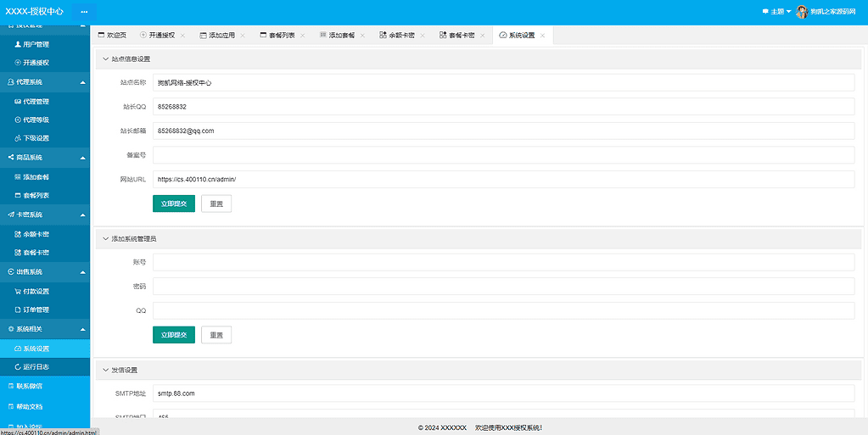Collapse the 站点信息设置 section
This screenshot has width=868, height=435.
[105, 59]
